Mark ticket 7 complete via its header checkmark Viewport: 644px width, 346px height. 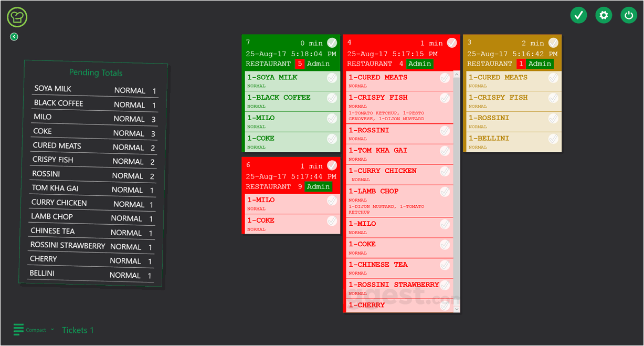point(332,43)
